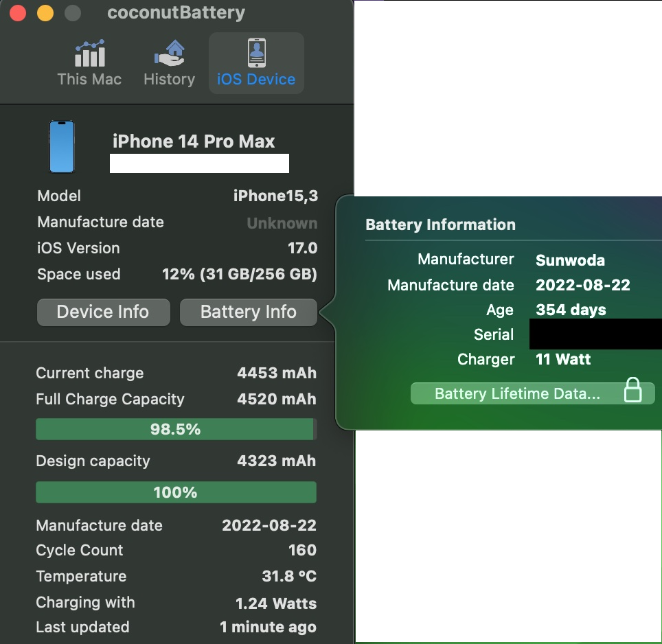Click the blue iPhone device image

[x=62, y=147]
